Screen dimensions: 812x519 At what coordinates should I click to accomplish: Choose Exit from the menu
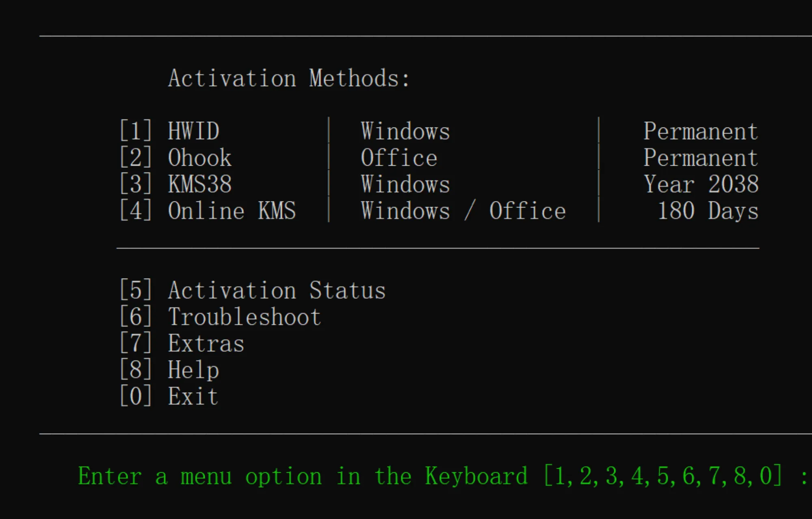193,396
